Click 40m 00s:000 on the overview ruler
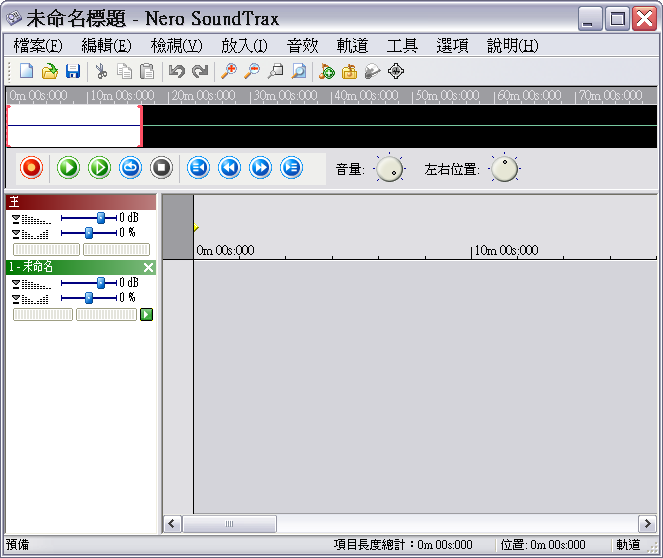This screenshot has height=558, width=663. pos(366,96)
